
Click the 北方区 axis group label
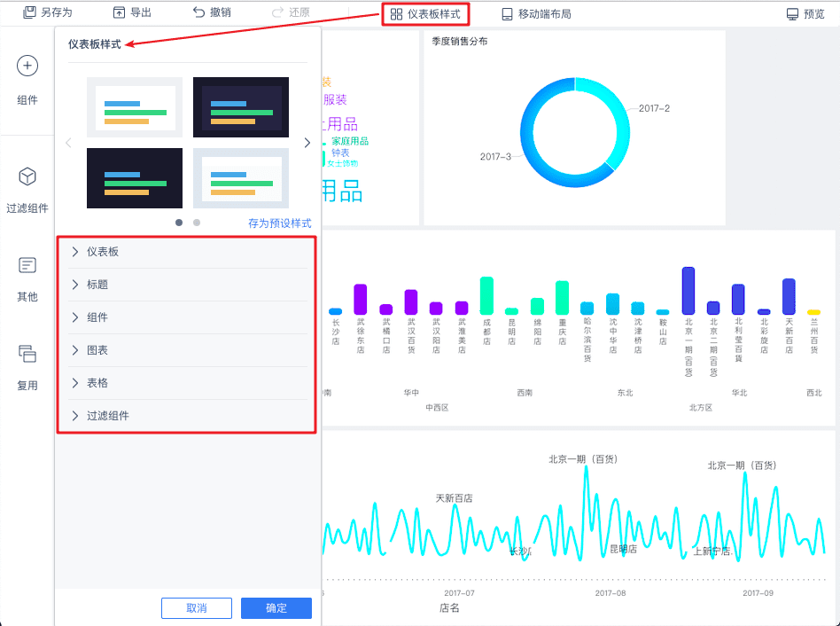tap(701, 407)
